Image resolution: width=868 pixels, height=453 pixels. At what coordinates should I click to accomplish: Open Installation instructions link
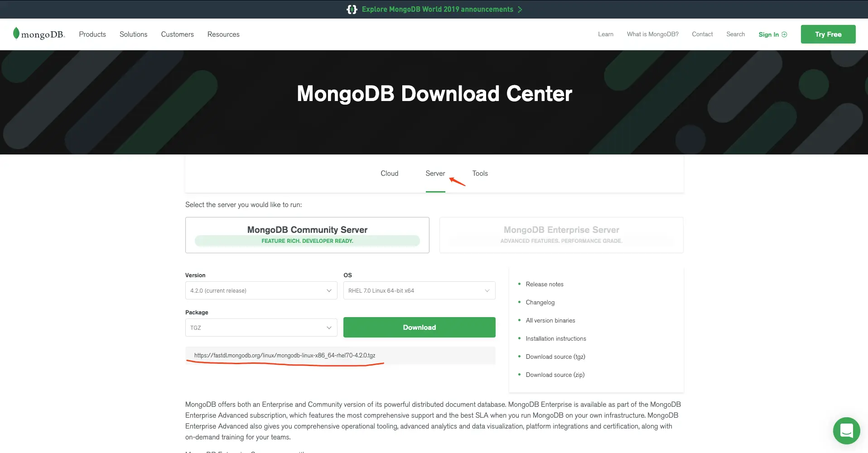(556, 338)
